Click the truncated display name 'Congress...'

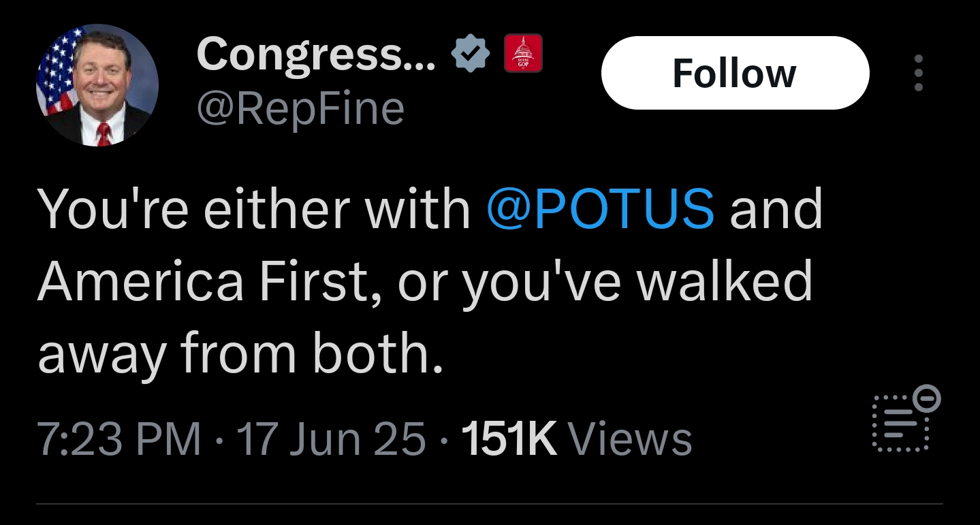click(316, 54)
